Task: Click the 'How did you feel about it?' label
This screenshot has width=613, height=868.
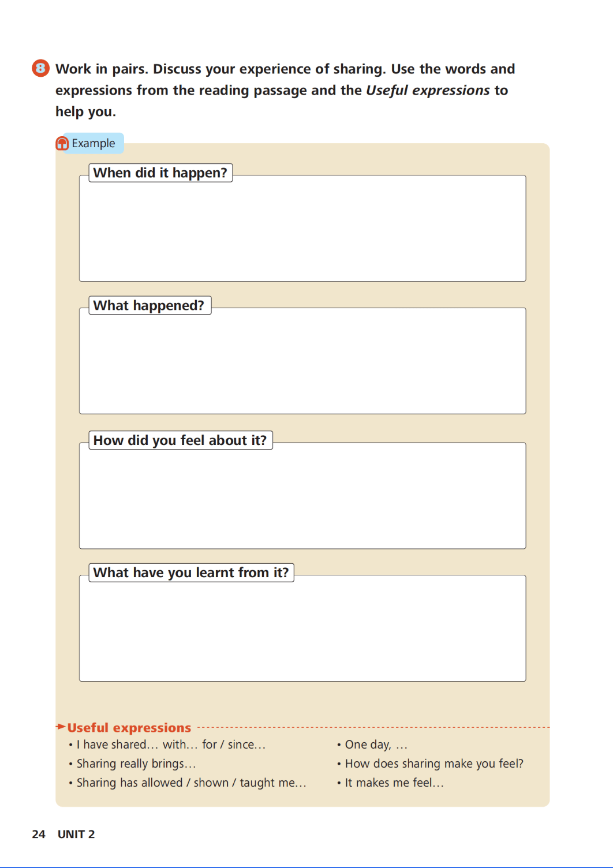Action: [181, 440]
